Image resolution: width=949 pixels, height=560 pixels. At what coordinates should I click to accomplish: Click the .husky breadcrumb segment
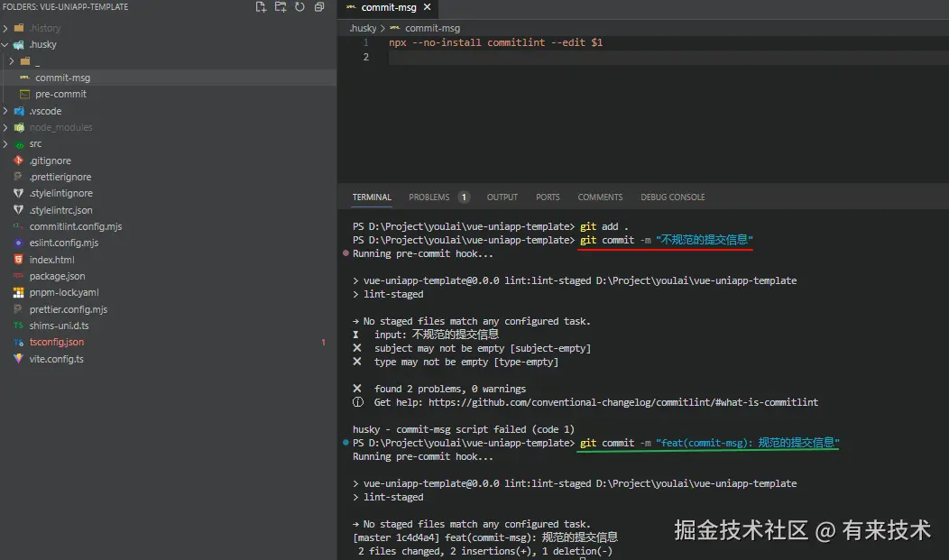pos(364,29)
